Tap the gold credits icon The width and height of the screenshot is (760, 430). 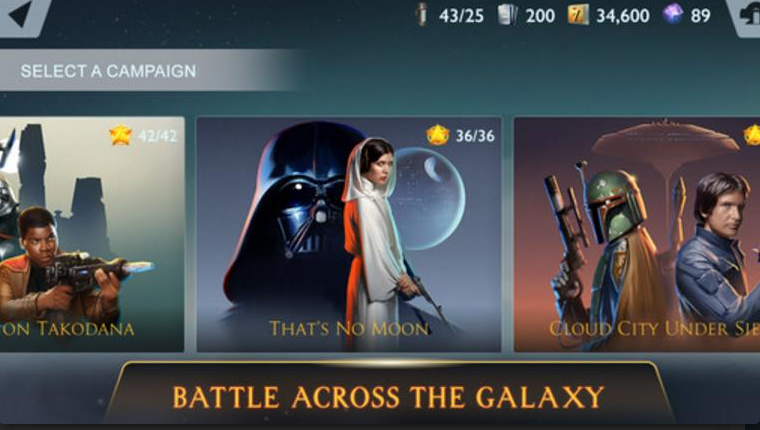[578, 15]
